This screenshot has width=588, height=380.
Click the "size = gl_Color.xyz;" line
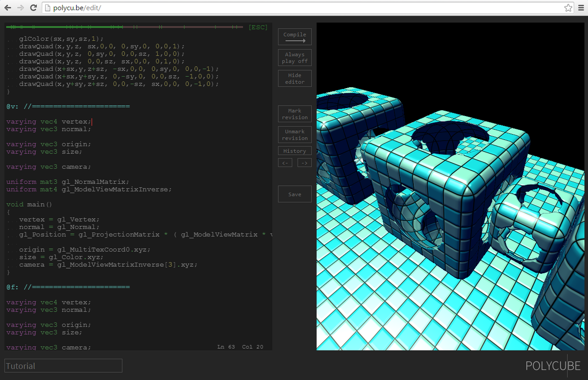[62, 257]
